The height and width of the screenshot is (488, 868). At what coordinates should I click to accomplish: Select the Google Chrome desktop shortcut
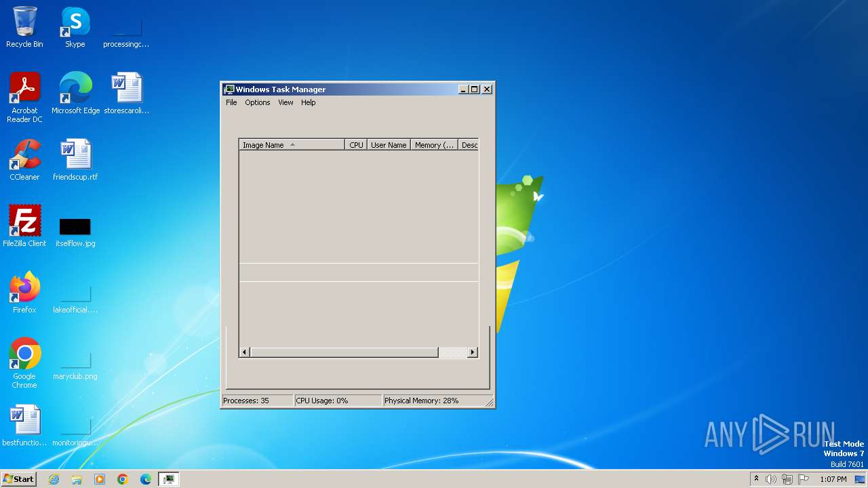coord(24,363)
